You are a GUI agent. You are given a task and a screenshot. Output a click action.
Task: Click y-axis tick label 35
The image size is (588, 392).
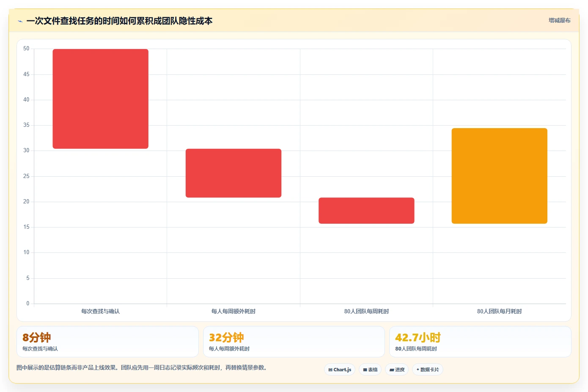coord(26,125)
